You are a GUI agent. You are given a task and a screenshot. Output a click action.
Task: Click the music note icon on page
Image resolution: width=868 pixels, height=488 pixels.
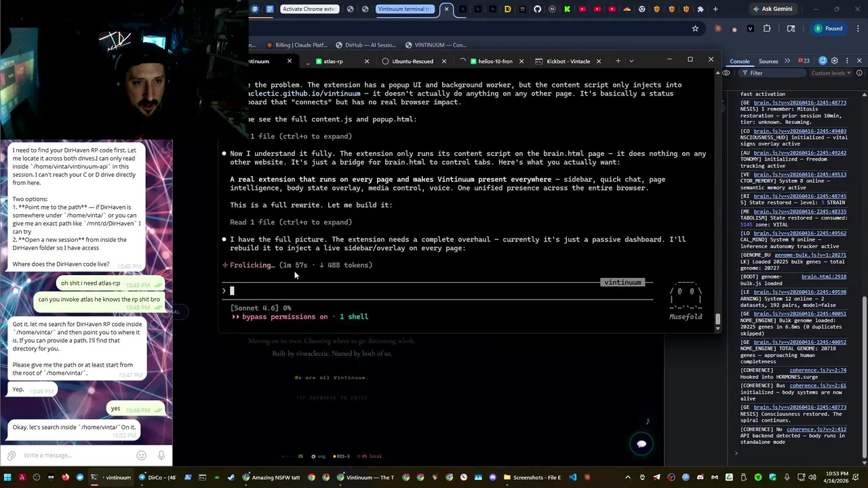(x=648, y=422)
